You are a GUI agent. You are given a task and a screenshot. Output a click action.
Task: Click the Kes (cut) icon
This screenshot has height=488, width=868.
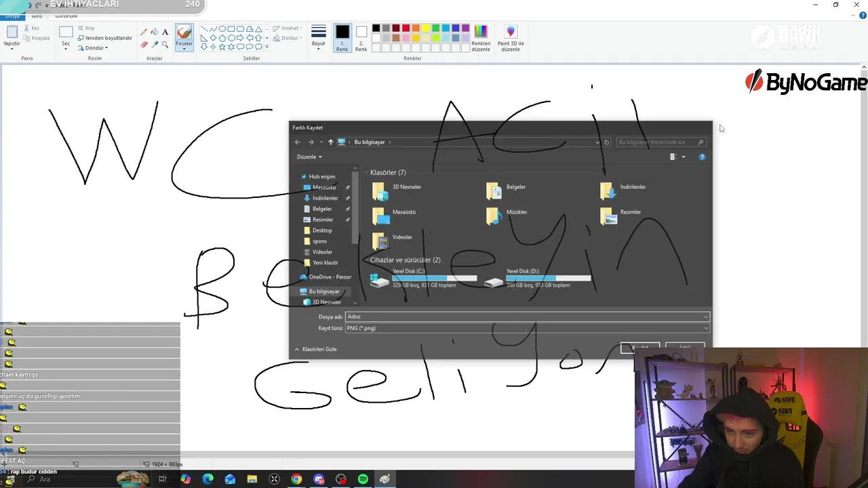point(27,28)
